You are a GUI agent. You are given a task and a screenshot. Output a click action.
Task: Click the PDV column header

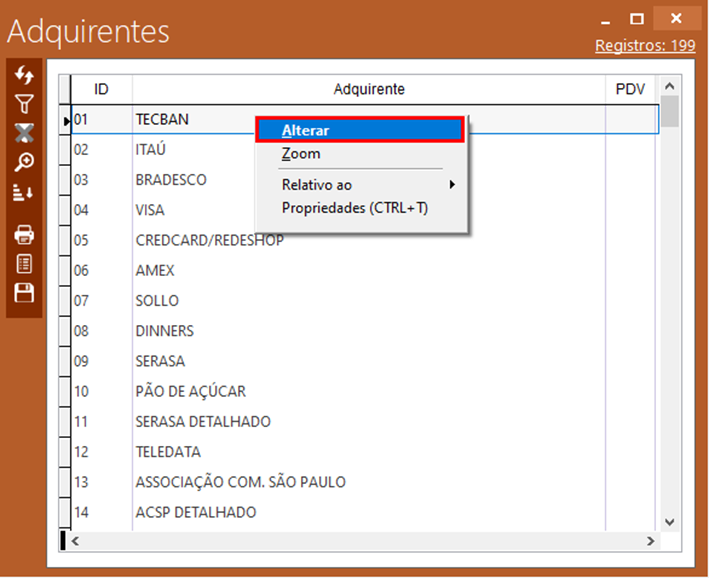[630, 89]
